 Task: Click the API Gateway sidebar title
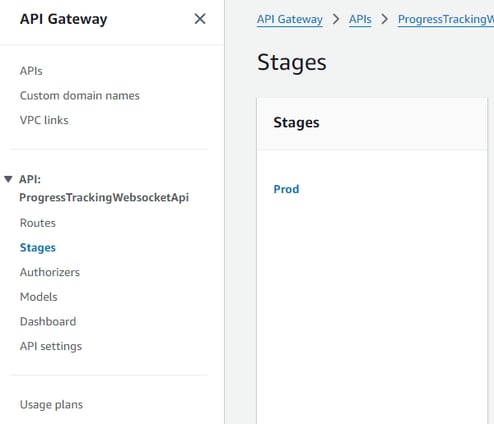click(64, 19)
